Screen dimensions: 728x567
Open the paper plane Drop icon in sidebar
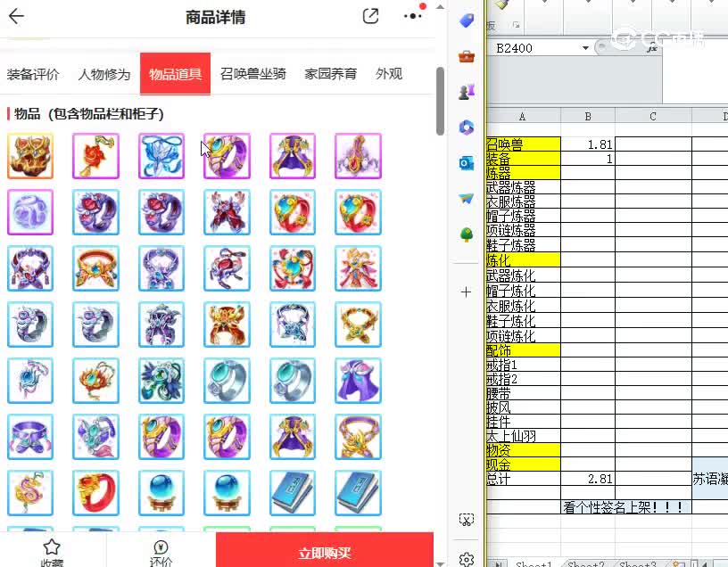coord(466,199)
